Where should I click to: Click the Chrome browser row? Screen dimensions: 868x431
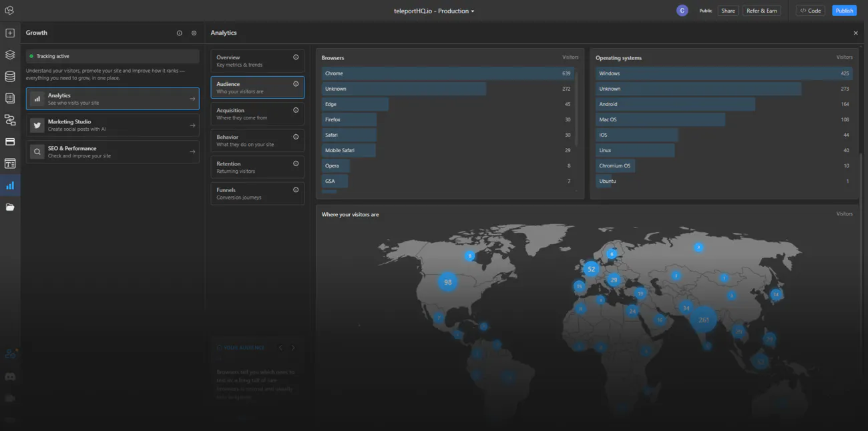click(448, 73)
